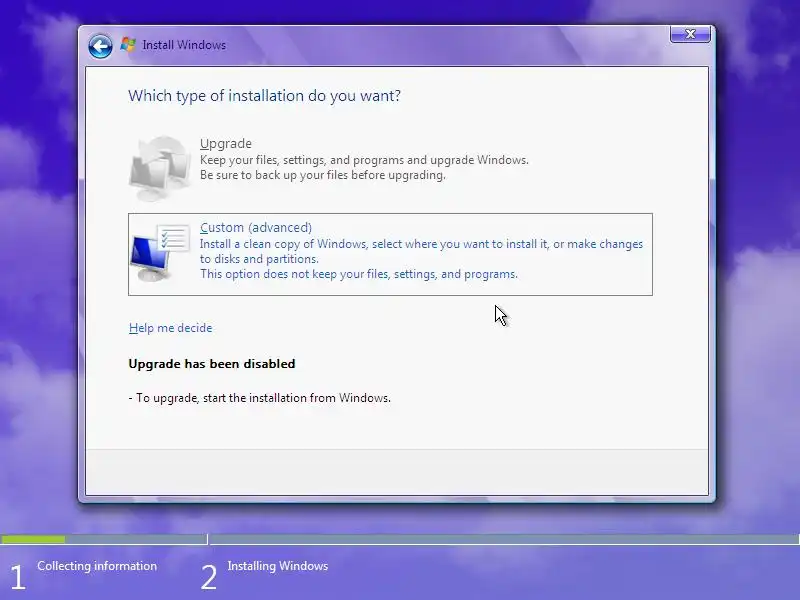Go back using the blue arrow button
This screenshot has width=800, height=600.
coord(100,46)
